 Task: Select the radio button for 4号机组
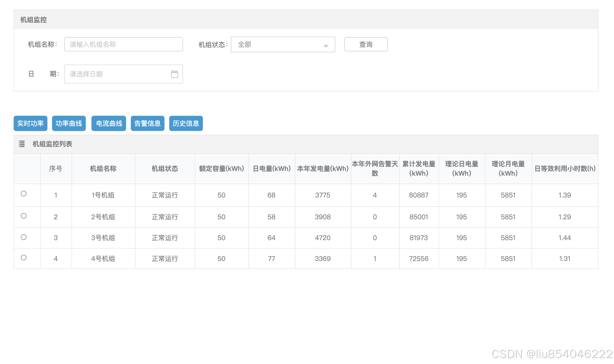24,258
